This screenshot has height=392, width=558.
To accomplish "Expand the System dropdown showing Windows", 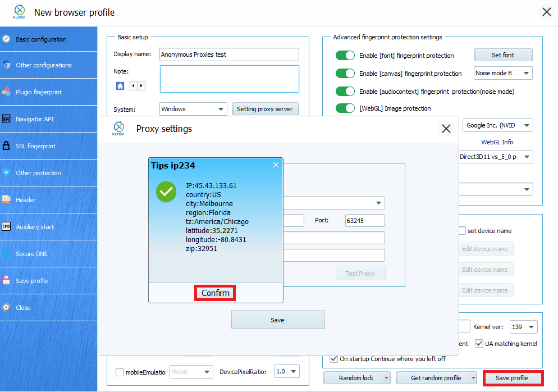I will point(193,109).
